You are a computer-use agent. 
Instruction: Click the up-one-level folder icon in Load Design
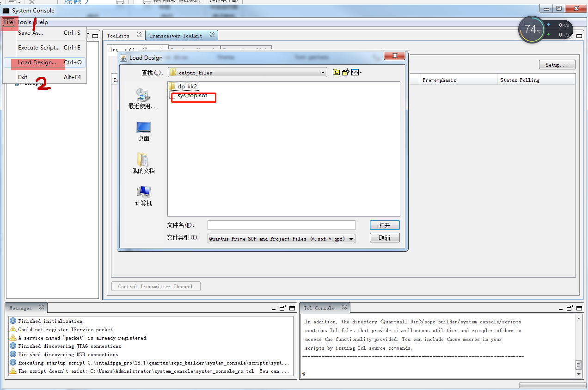coord(336,72)
